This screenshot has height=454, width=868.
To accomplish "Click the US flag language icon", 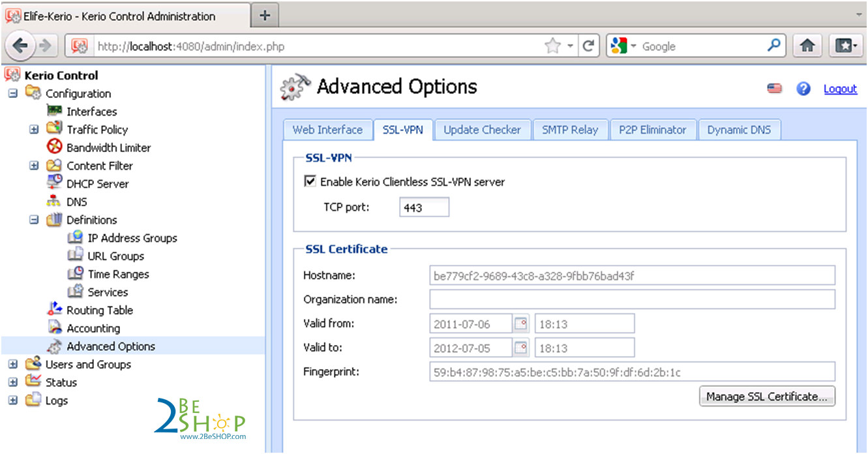I will pyautogui.click(x=775, y=89).
